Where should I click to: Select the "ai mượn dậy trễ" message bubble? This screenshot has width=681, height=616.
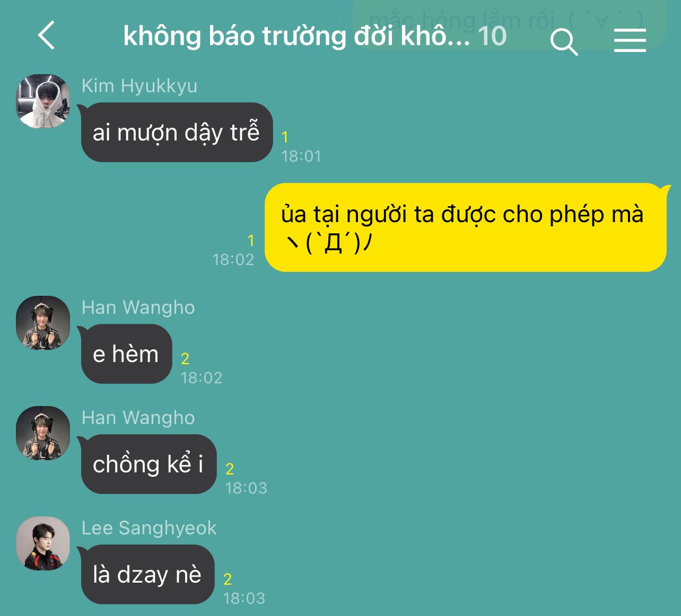coord(177,132)
